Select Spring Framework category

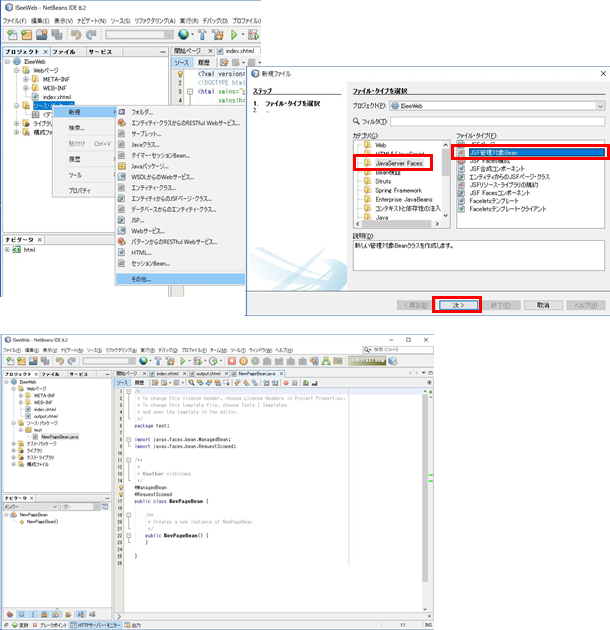coord(398,190)
